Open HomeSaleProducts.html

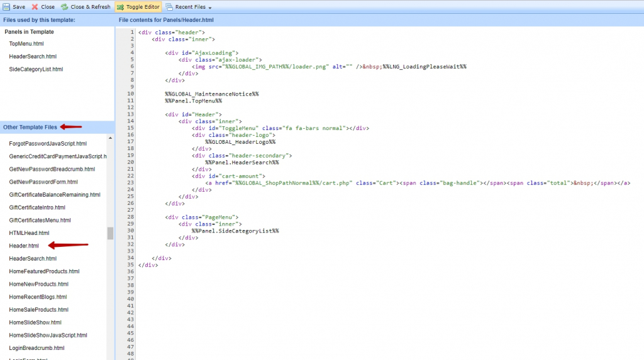click(38, 310)
